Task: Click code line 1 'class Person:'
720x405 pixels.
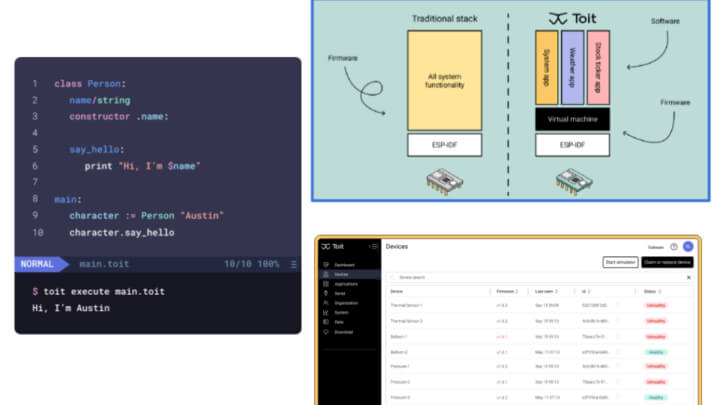Action: click(x=90, y=84)
